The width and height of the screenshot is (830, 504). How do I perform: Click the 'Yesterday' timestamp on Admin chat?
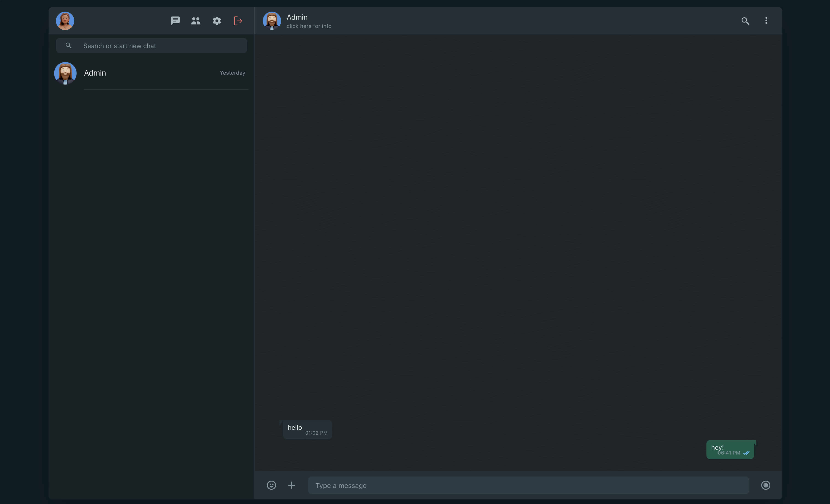232,73
